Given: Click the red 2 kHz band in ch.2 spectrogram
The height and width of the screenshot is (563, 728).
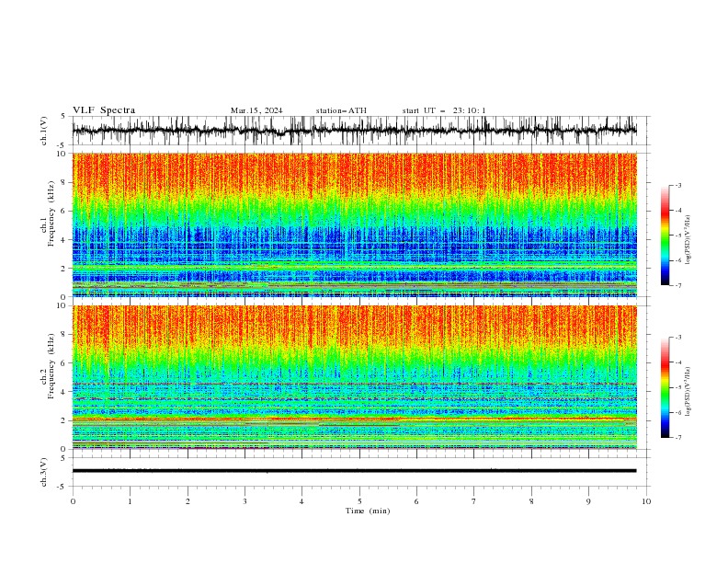Looking at the screenshot, I should [x=354, y=419].
